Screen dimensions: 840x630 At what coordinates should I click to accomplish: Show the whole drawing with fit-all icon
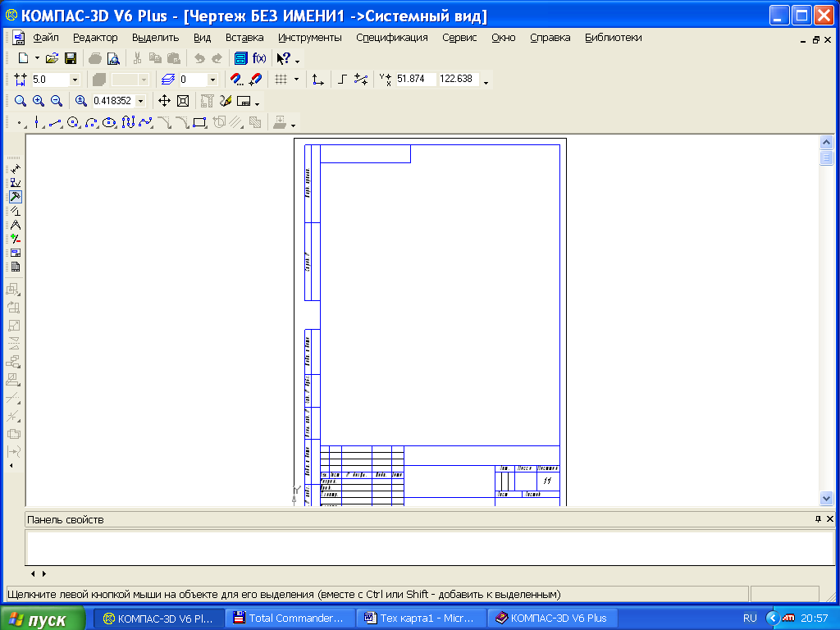point(183,101)
